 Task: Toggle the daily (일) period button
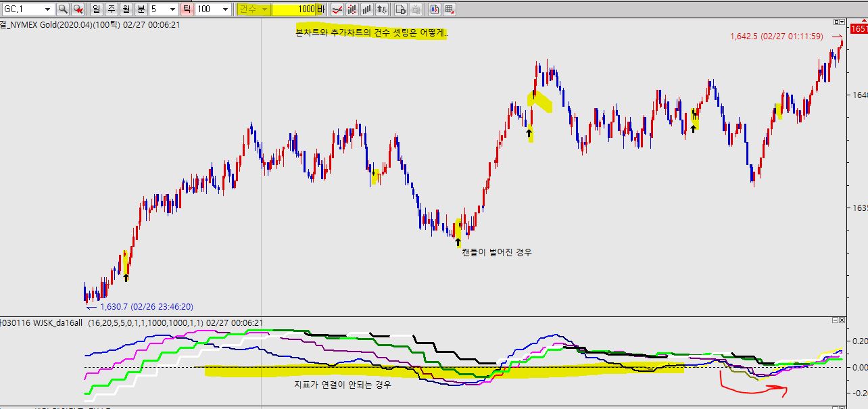96,9
